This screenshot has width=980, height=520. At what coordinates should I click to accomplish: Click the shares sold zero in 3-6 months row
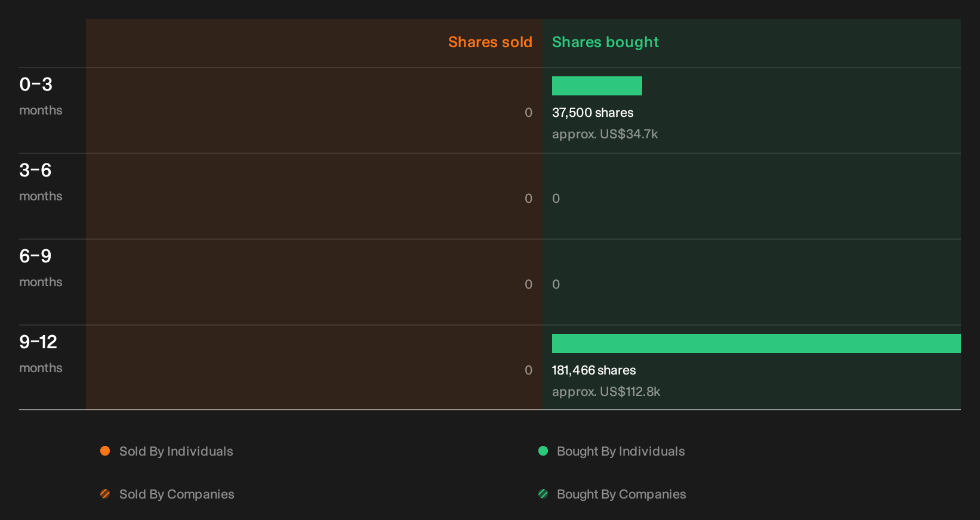coord(528,199)
